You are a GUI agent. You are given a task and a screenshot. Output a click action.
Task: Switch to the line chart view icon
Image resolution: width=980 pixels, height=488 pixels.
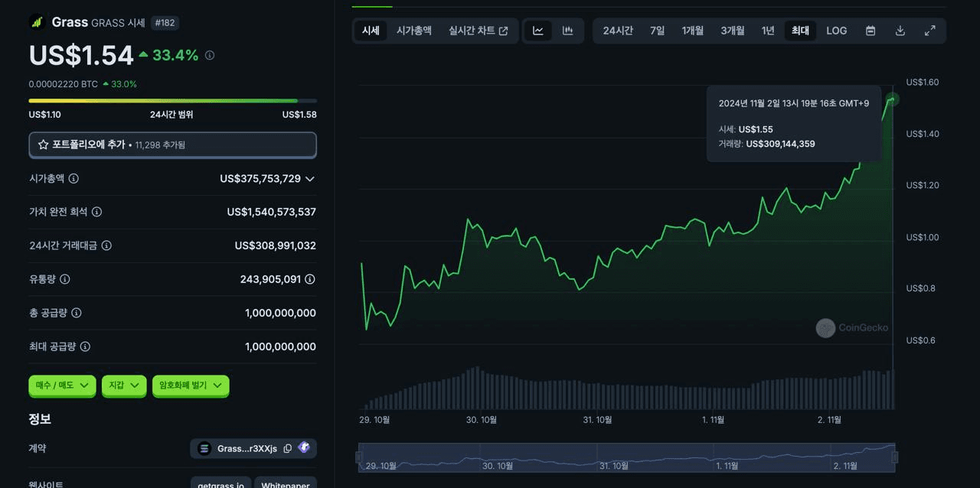tap(538, 31)
